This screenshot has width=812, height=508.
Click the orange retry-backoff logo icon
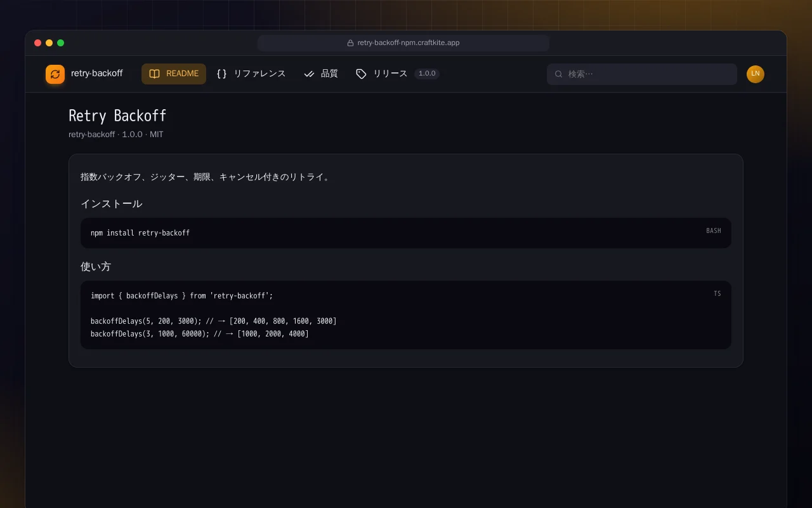click(x=55, y=74)
